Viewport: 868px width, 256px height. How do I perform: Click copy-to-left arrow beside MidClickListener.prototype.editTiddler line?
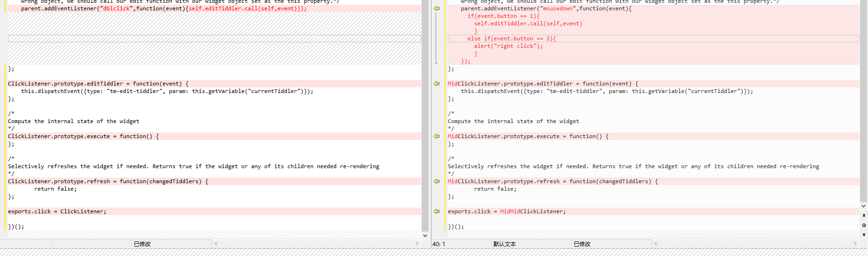437,84
